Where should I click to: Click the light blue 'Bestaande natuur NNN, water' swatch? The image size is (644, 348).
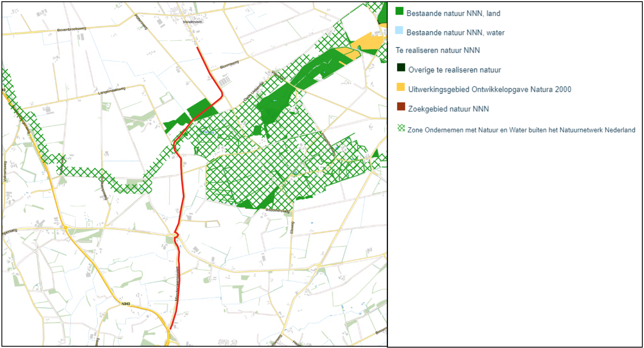tap(400, 31)
